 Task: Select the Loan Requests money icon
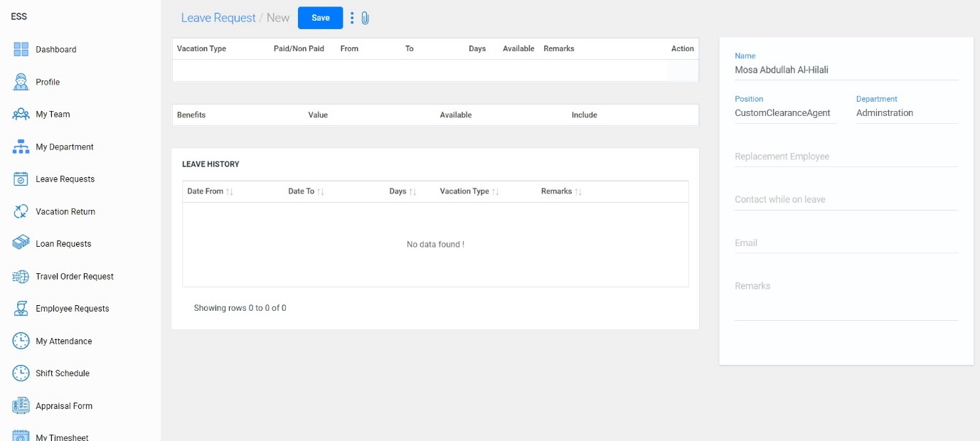(x=21, y=243)
